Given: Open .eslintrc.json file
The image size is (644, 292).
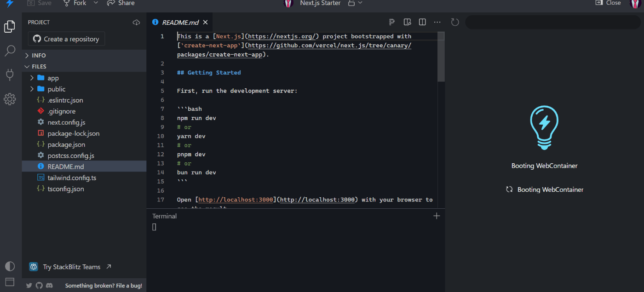Looking at the screenshot, I should (x=84, y=100).
